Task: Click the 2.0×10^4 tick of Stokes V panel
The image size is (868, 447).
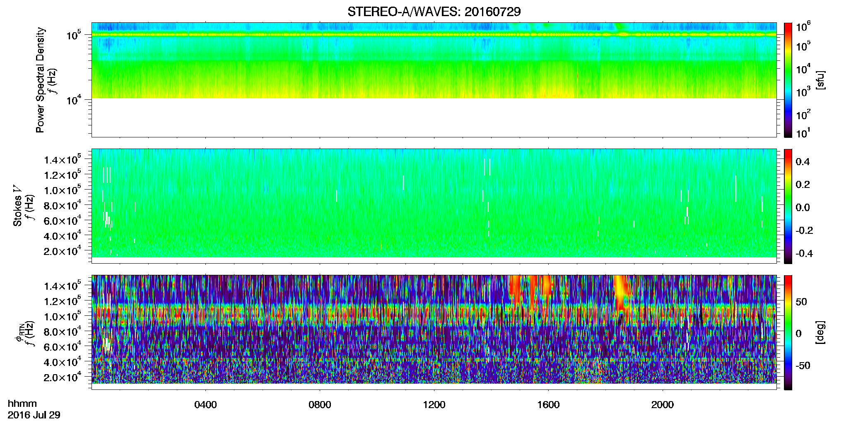Action: [63, 251]
